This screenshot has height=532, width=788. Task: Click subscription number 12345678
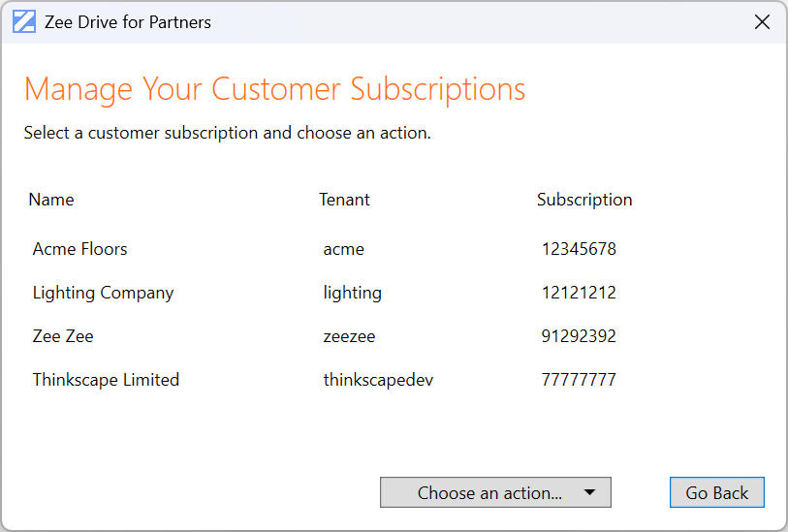pos(579,249)
